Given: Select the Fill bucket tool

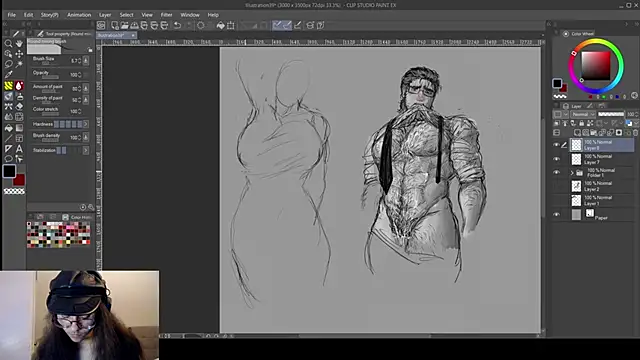Looking at the screenshot, I should pos(8,128).
